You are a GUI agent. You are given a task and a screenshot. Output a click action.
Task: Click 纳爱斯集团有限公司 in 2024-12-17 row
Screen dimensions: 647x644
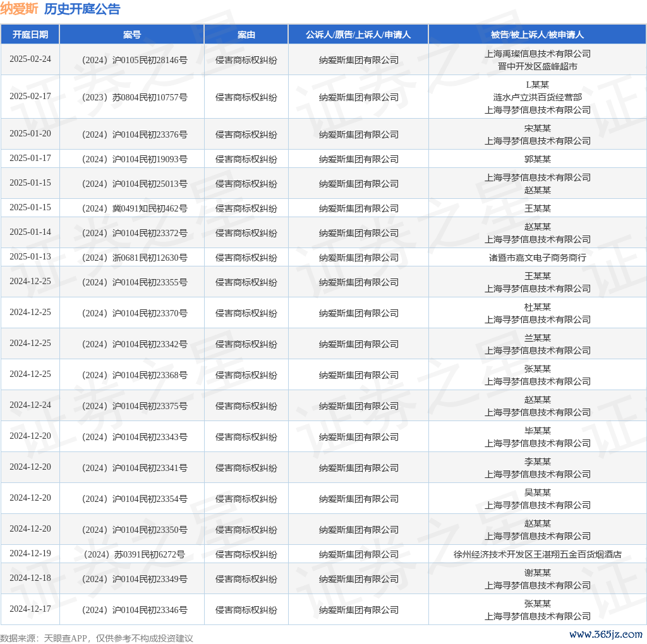tap(359, 610)
